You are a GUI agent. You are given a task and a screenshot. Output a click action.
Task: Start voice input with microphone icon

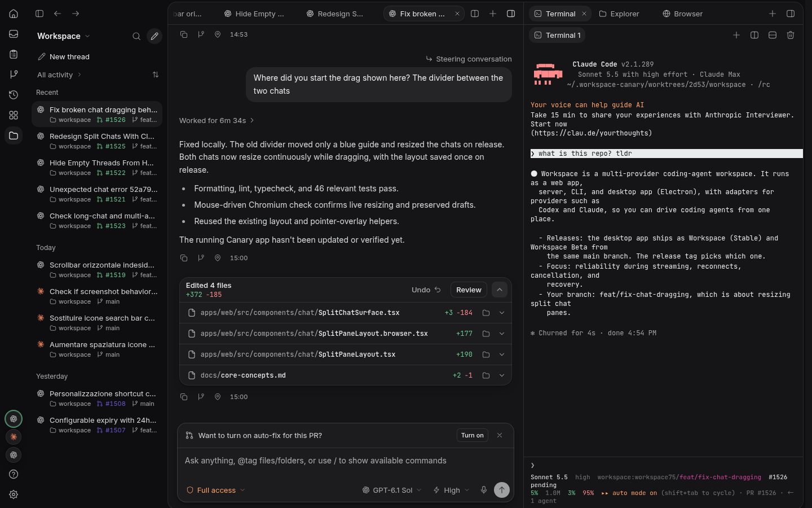click(483, 490)
